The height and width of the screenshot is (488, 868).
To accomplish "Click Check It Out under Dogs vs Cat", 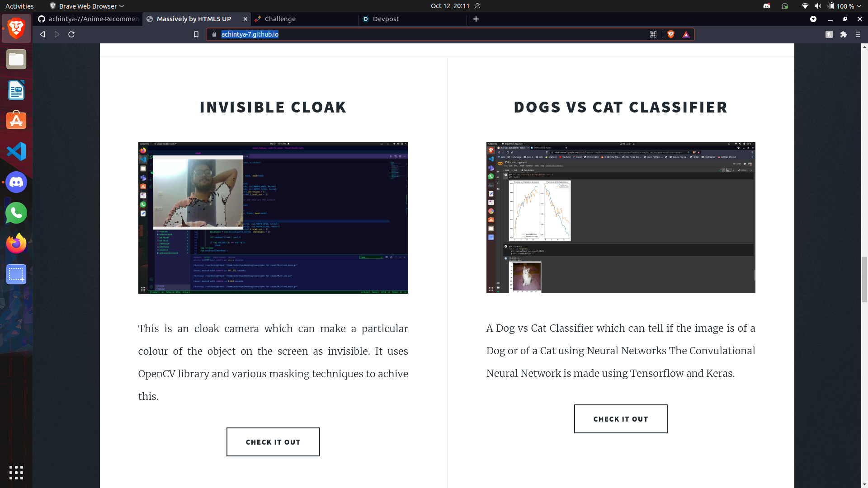I will point(621,419).
